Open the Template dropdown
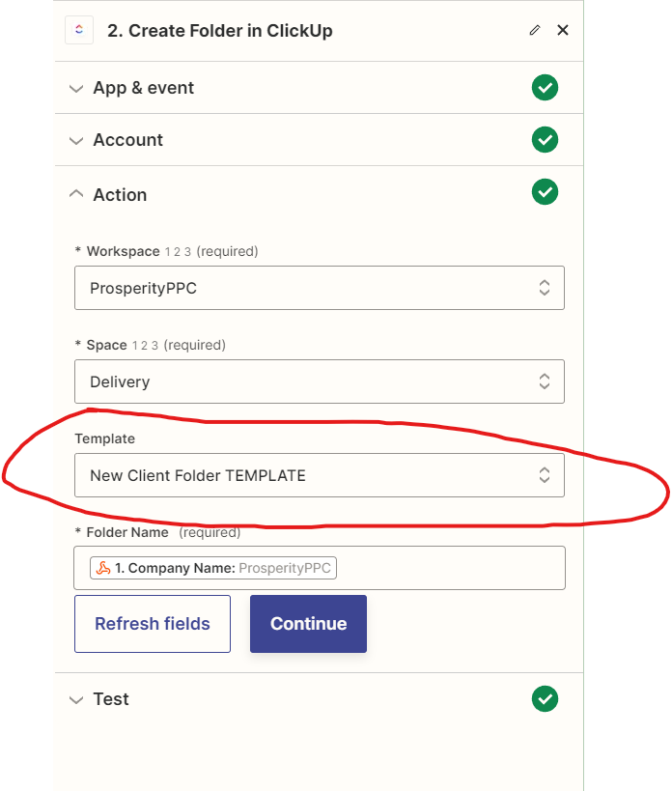 (x=320, y=475)
